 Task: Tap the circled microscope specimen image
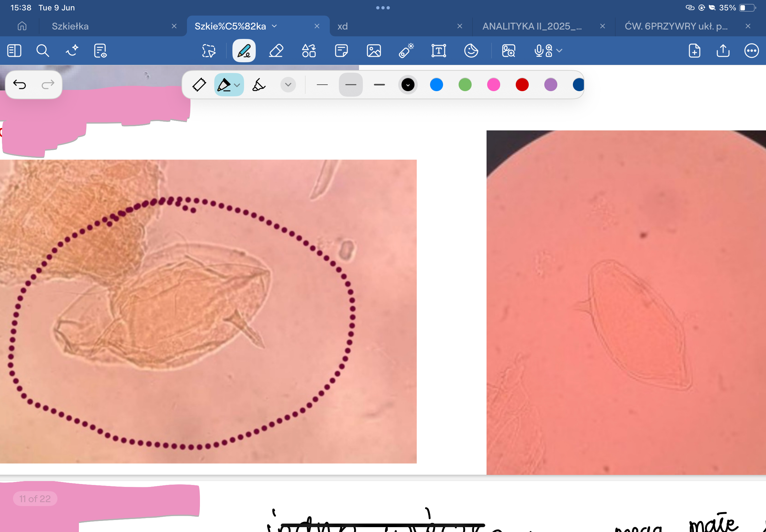tap(208, 311)
